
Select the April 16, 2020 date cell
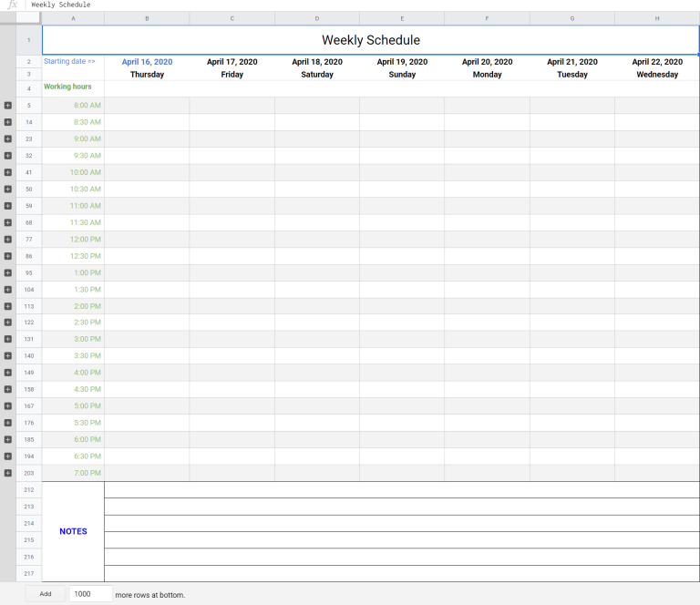(x=147, y=62)
